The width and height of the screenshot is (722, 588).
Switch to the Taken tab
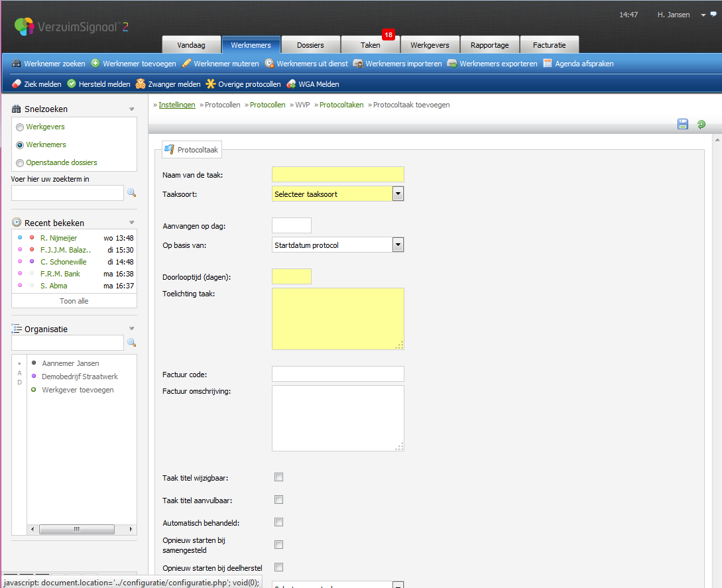pos(371,45)
